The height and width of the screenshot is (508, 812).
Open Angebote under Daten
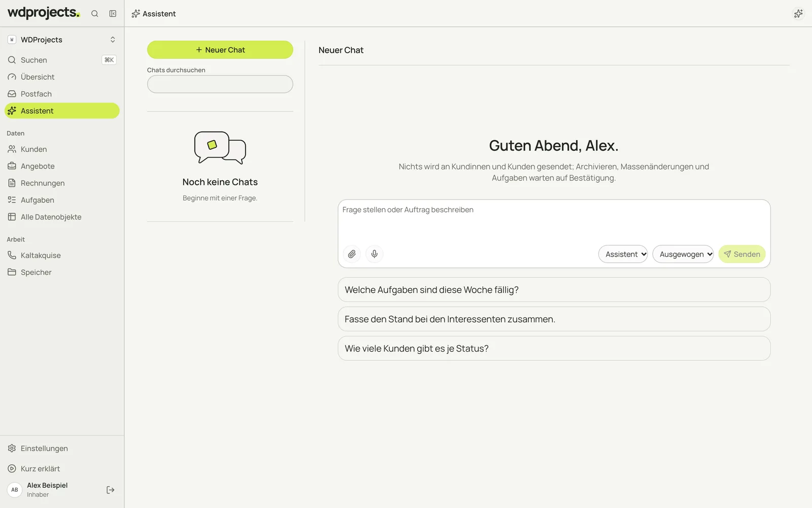click(62, 166)
